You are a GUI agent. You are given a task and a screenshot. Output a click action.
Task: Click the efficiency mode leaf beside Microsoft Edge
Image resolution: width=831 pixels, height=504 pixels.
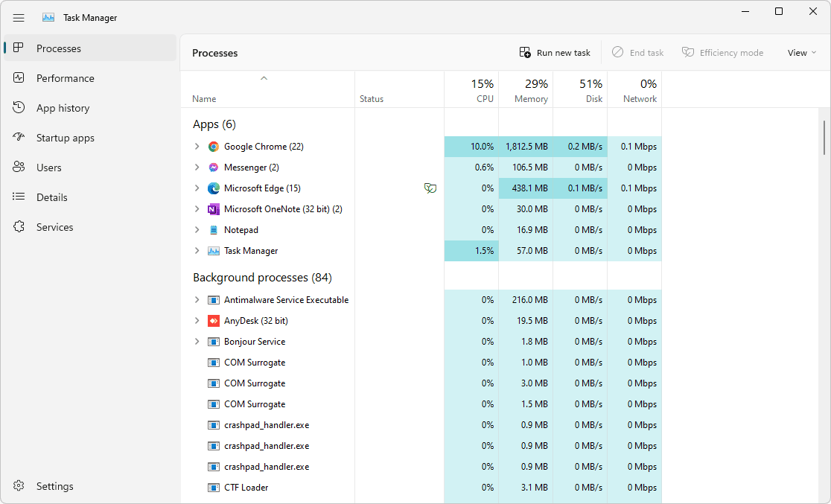(x=430, y=188)
